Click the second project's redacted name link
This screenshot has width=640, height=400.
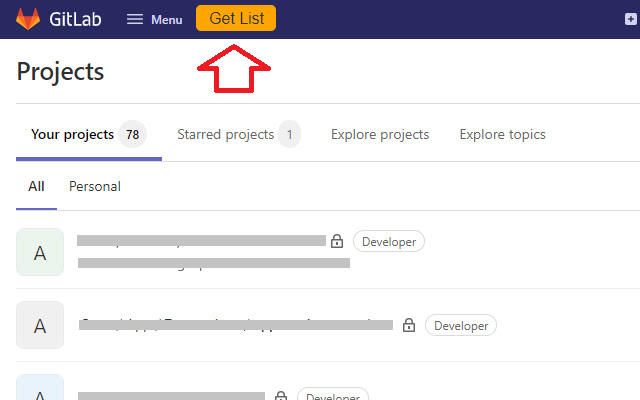[236, 325]
